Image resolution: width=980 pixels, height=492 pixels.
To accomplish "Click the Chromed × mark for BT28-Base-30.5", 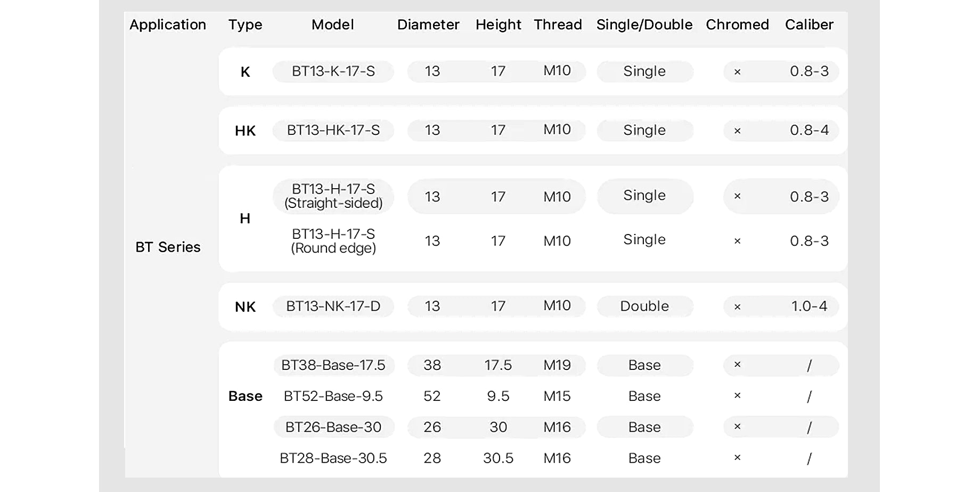I will tap(737, 458).
